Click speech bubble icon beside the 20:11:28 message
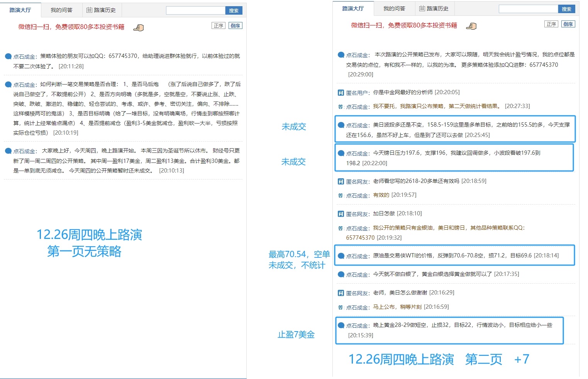 click(x=8, y=56)
